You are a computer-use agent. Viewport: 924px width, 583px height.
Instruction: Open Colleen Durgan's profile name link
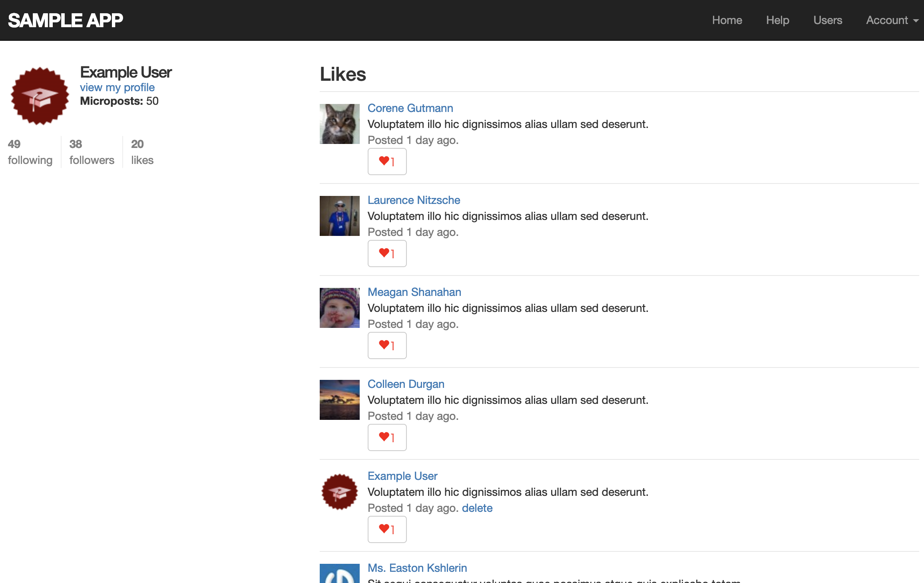pos(406,384)
